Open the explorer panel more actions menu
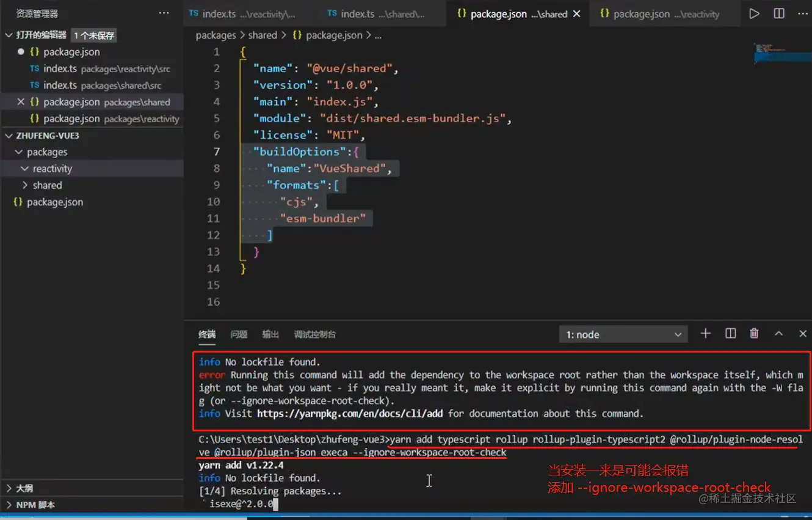The height and width of the screenshot is (520, 812). tap(164, 13)
